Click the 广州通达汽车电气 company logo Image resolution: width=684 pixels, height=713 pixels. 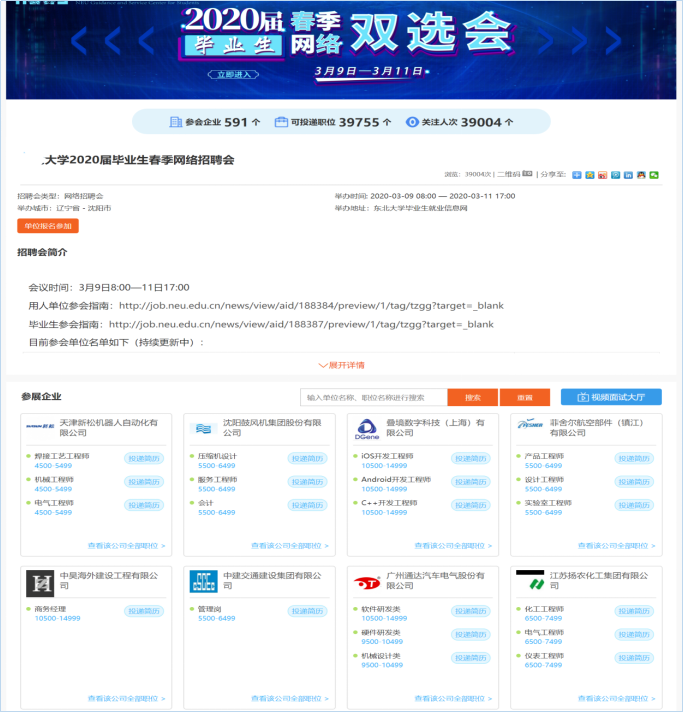coord(367,582)
